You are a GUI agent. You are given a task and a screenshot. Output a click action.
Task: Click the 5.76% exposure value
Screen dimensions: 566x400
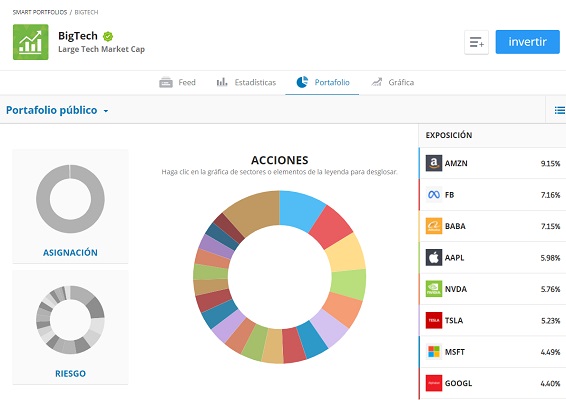[x=550, y=289]
